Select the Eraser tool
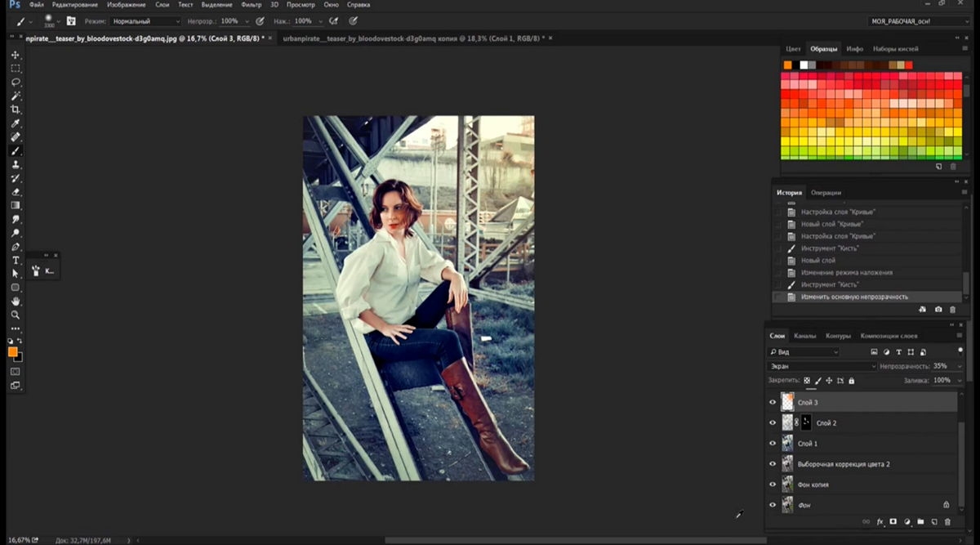This screenshot has height=545, width=980. [16, 192]
